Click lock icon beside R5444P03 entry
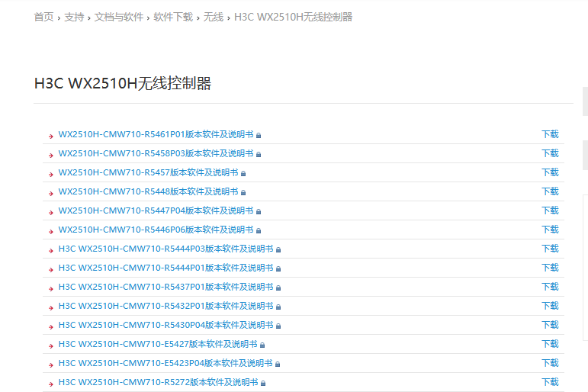 [x=278, y=250]
